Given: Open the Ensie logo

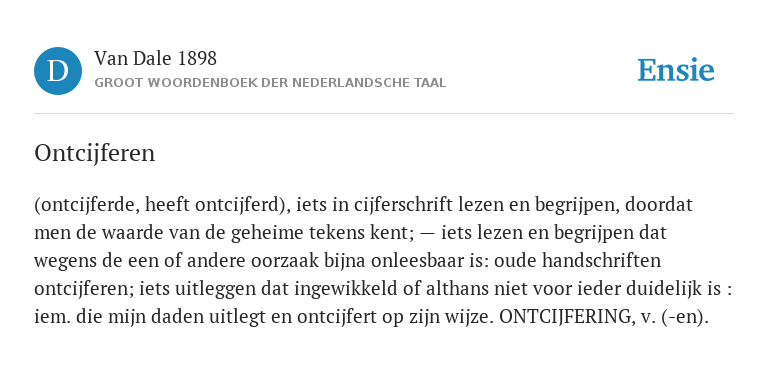Looking at the screenshot, I should (676, 70).
